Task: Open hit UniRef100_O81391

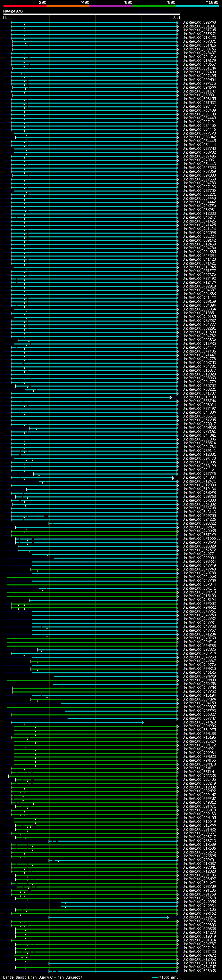Action: [199, 26]
